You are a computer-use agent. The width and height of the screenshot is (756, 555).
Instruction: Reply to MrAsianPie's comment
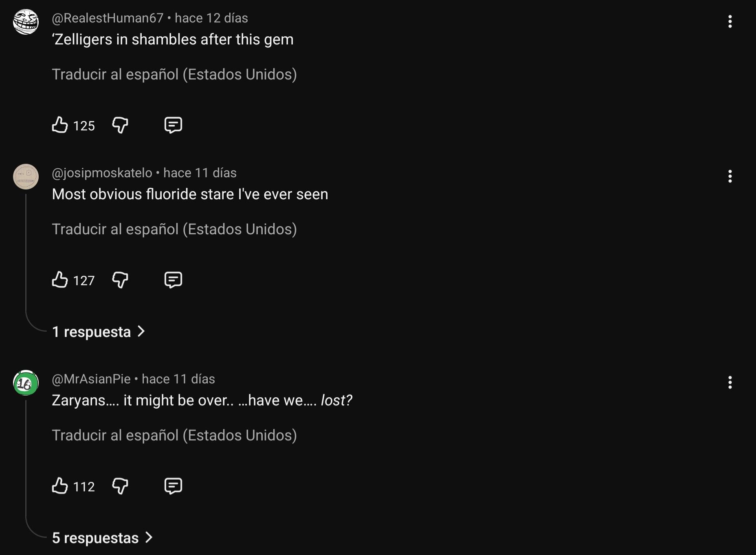[x=173, y=486]
